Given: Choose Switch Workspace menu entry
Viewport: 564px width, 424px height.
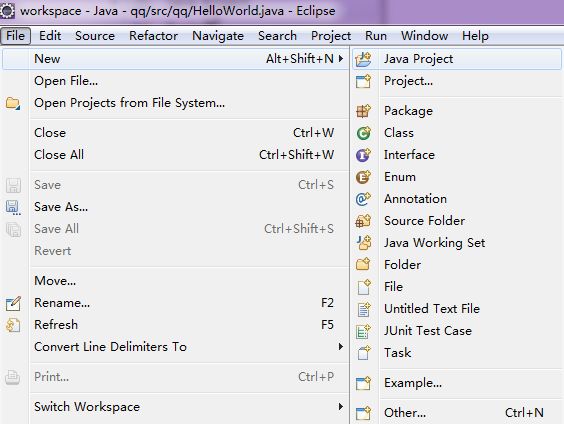Looking at the screenshot, I should (176, 407).
